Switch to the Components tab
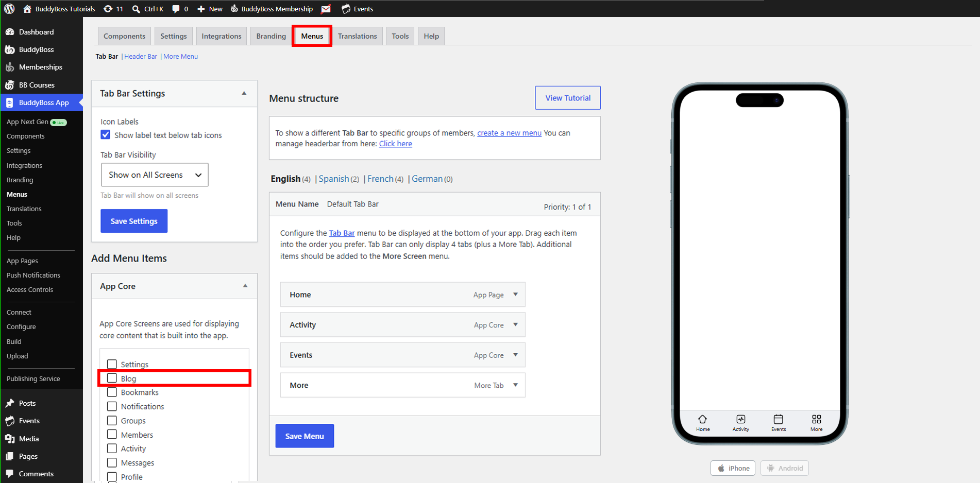 click(x=124, y=36)
